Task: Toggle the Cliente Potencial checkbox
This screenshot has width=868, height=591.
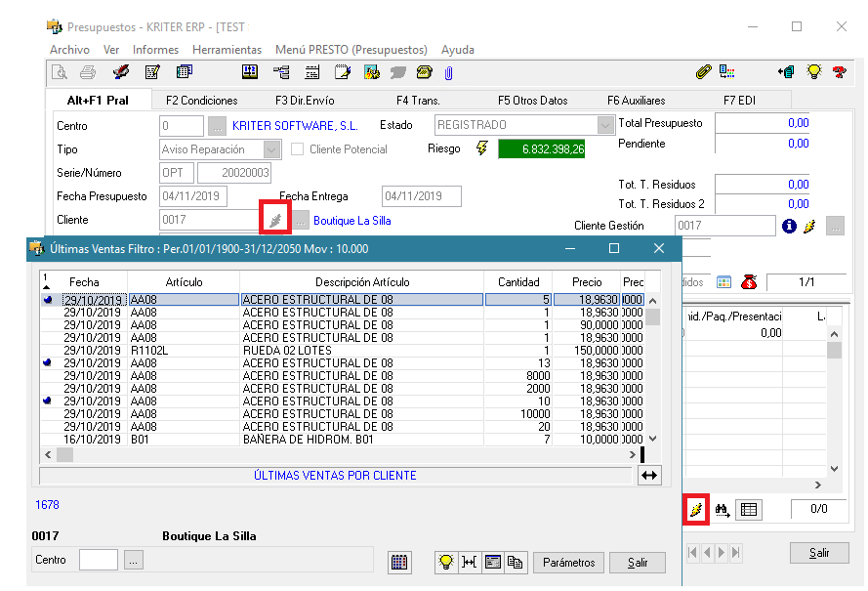Action: pyautogui.click(x=297, y=149)
